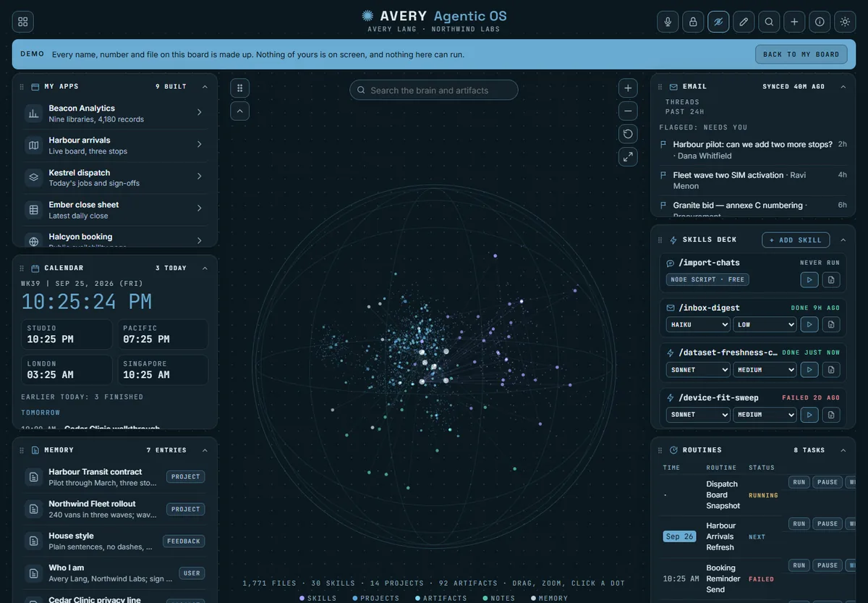Reset the brain graph view
Image resolution: width=868 pixels, height=603 pixels.
[628, 133]
